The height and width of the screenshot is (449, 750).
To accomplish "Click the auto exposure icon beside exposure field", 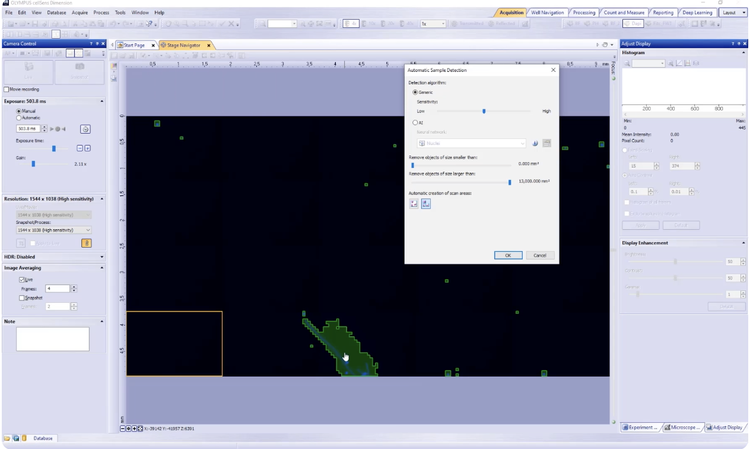I will pyautogui.click(x=85, y=129).
